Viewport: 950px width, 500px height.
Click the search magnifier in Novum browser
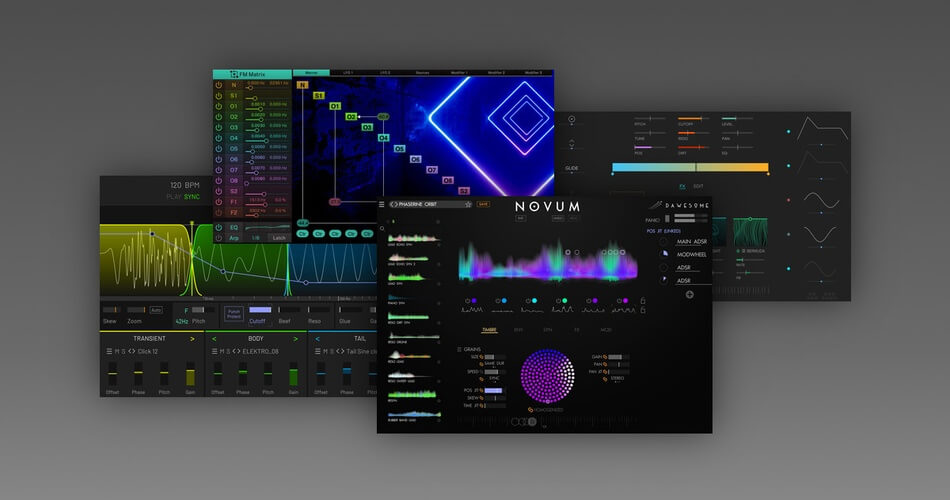tap(382, 228)
